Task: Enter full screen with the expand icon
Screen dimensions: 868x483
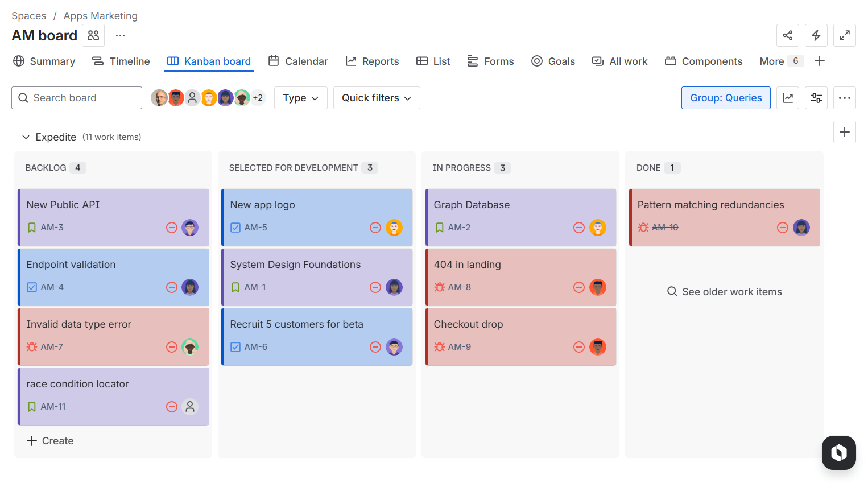Action: (x=845, y=35)
